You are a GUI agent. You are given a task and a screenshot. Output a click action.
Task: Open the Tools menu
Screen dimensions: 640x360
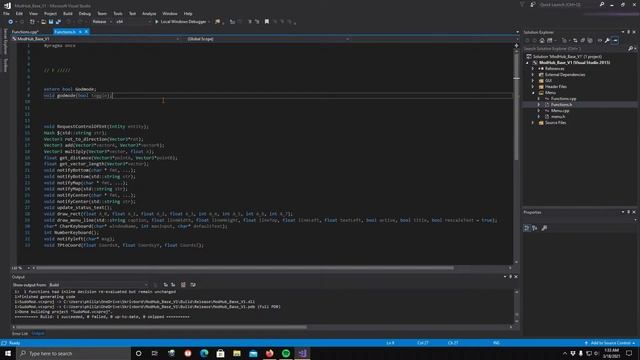click(x=118, y=13)
